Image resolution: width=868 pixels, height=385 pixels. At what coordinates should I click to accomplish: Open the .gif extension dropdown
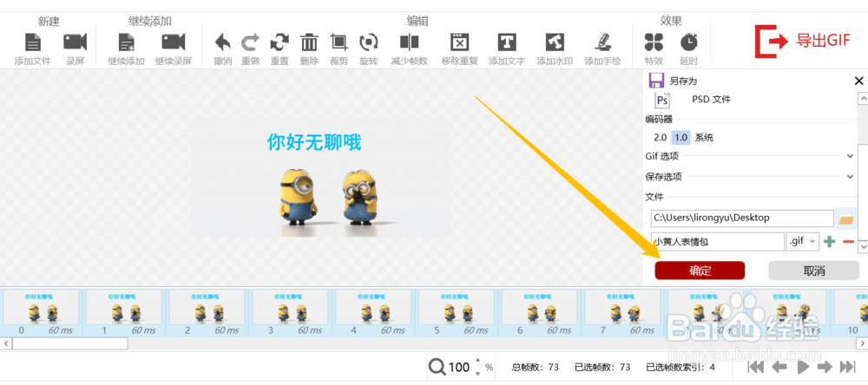[x=803, y=242]
